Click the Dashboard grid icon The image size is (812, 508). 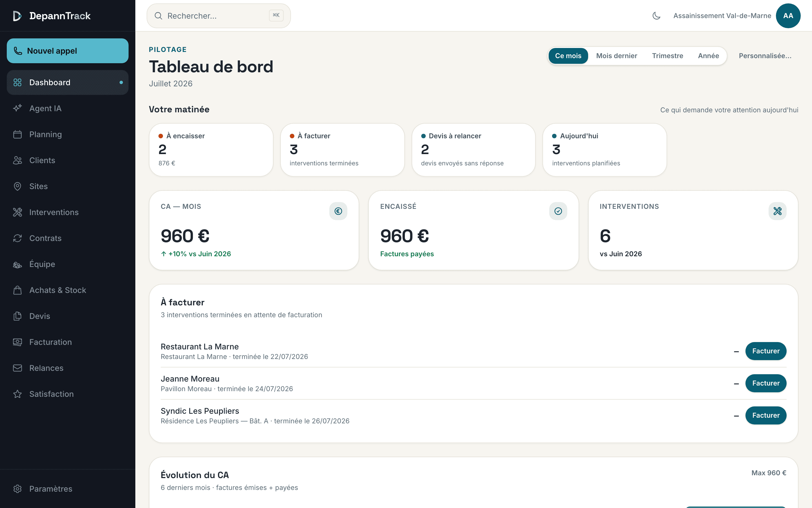click(x=17, y=82)
